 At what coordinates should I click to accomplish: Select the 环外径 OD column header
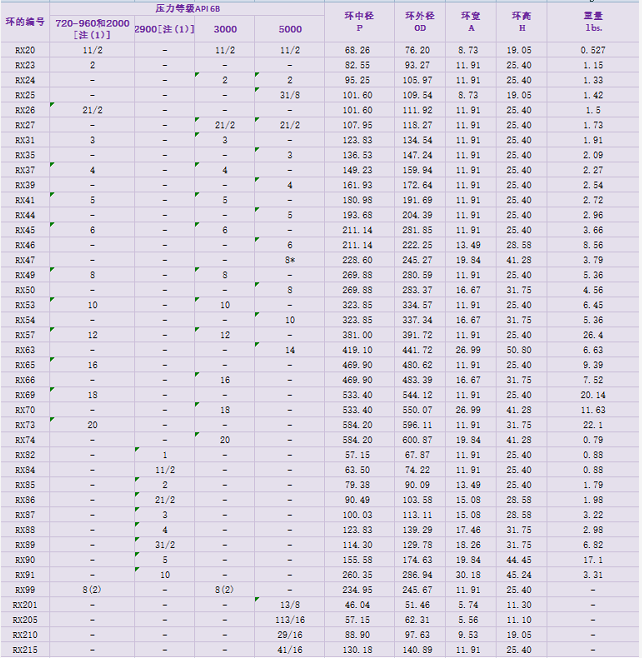(x=420, y=22)
